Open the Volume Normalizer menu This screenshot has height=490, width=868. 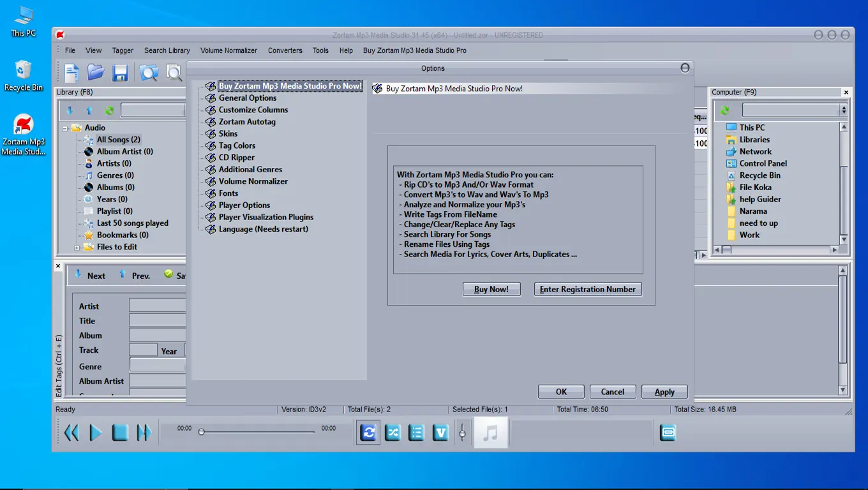coord(228,50)
